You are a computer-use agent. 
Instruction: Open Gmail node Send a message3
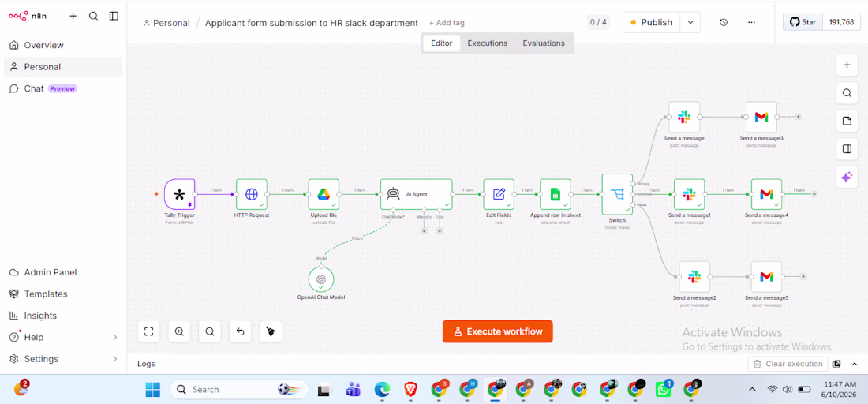click(x=761, y=117)
